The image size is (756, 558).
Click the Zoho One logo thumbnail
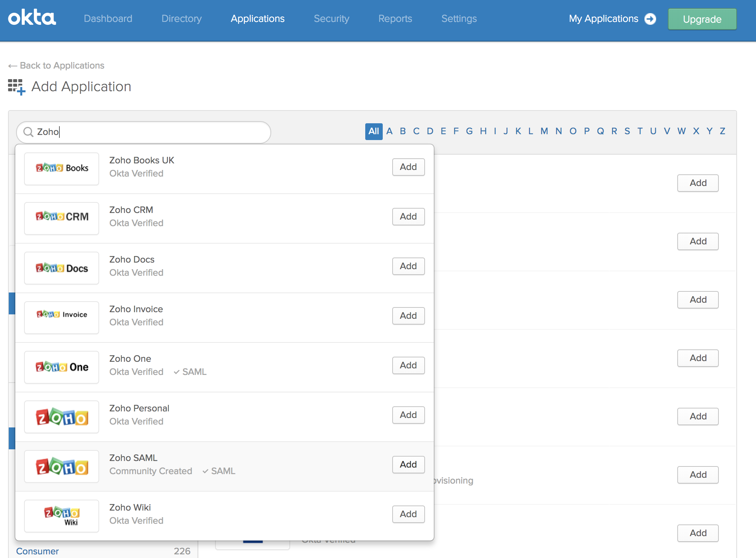click(62, 367)
